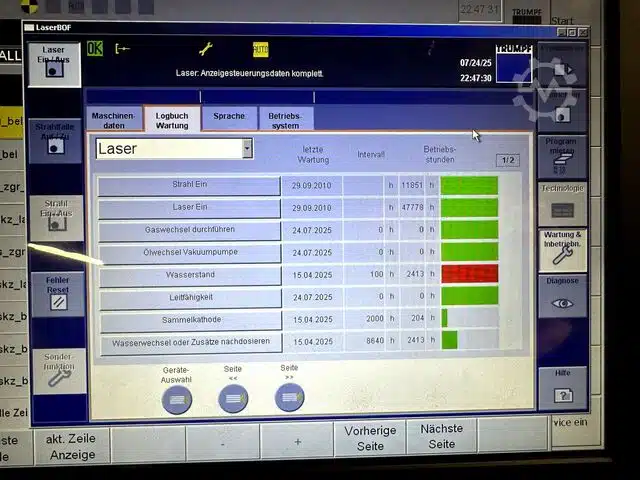640x480 pixels.
Task: Switch to the Sprache tab
Action: 229,117
